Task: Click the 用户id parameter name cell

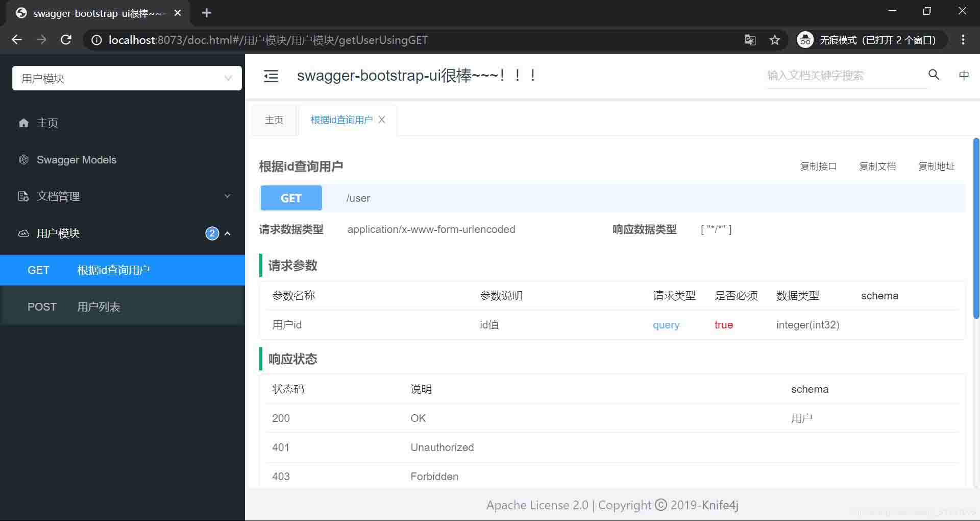Action: click(x=287, y=325)
